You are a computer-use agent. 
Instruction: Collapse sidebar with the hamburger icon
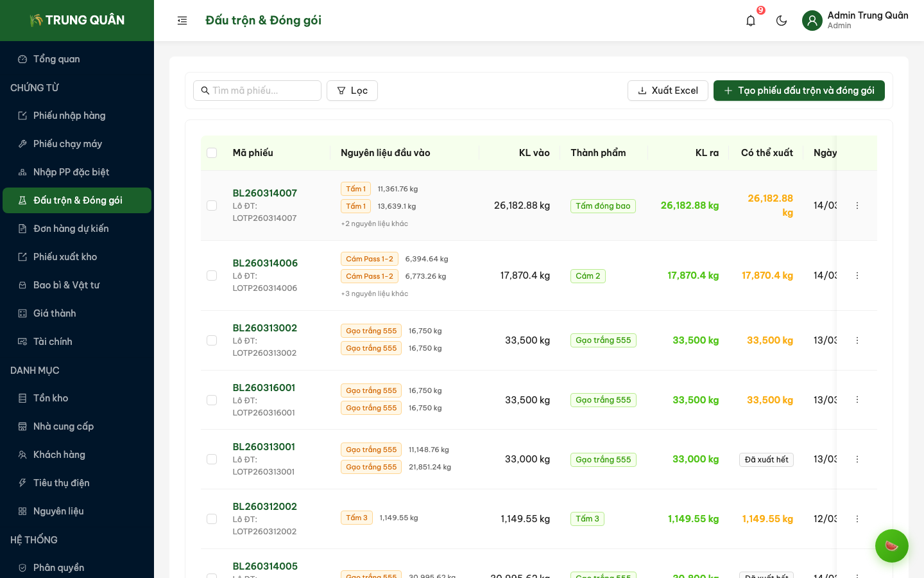click(x=182, y=21)
